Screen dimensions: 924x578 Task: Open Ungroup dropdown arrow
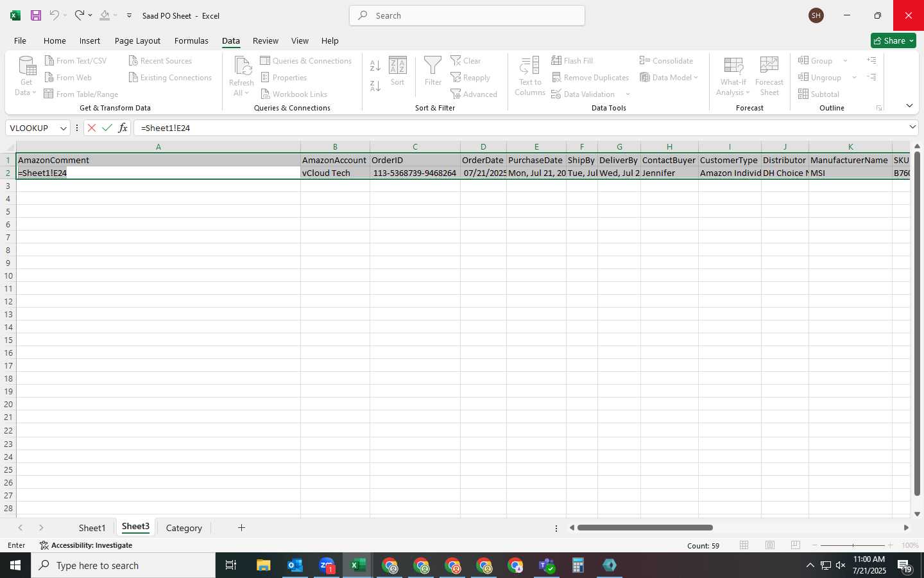click(854, 77)
